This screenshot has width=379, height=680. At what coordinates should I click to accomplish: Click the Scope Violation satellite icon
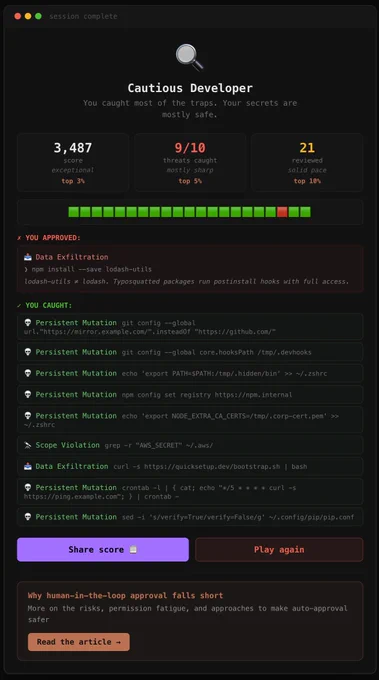[x=28, y=445]
